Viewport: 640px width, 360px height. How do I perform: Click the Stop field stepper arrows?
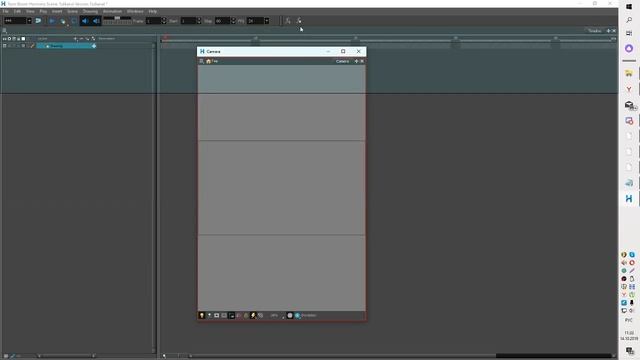(x=233, y=20)
